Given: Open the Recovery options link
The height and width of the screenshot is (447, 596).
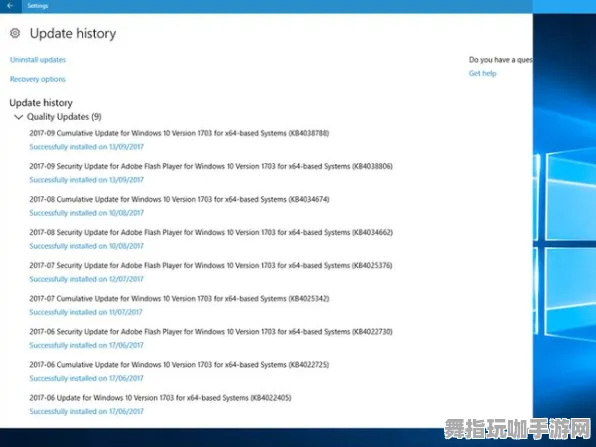Looking at the screenshot, I should point(38,79).
